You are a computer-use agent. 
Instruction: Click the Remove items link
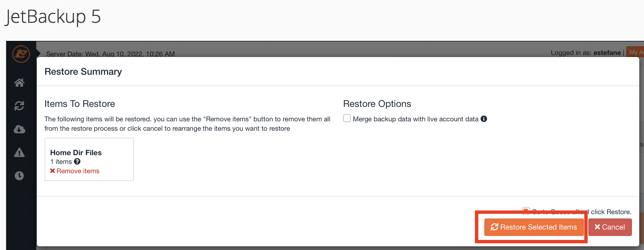coord(75,171)
